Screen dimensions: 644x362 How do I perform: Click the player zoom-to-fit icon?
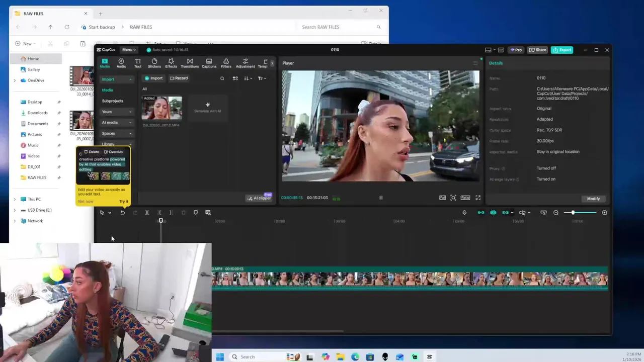click(453, 198)
